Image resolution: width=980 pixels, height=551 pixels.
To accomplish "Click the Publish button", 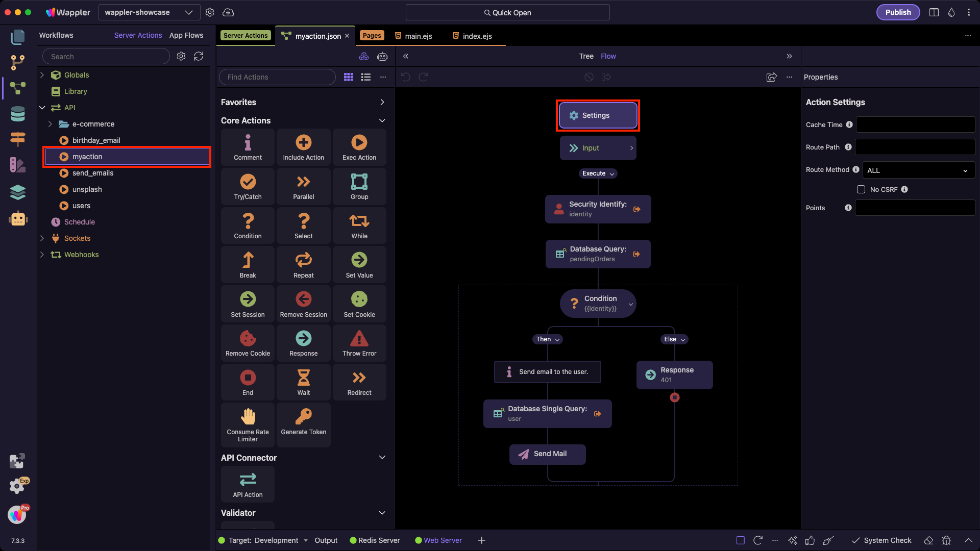I will pos(897,12).
